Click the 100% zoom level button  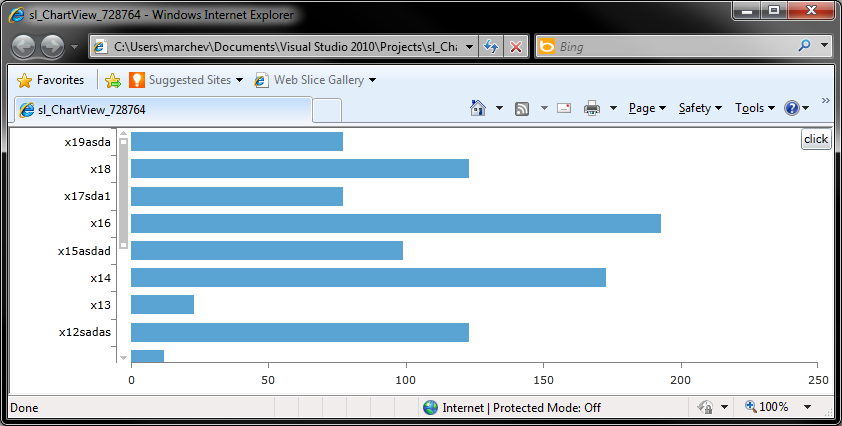767,407
